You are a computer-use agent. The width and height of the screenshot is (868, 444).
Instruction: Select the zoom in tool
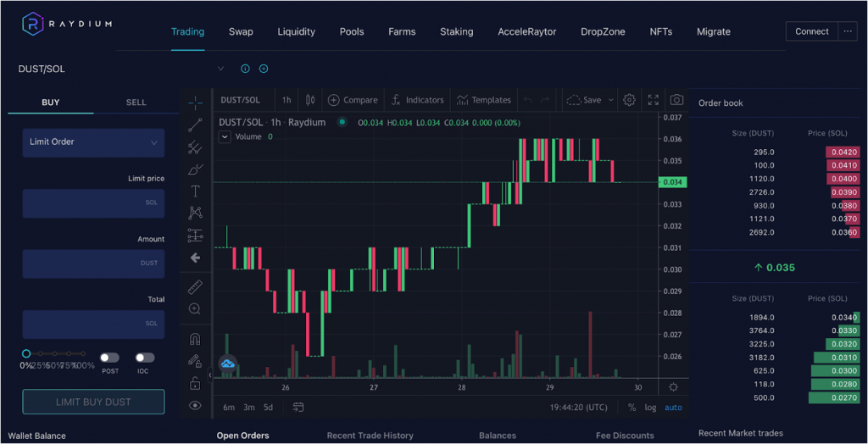click(195, 309)
